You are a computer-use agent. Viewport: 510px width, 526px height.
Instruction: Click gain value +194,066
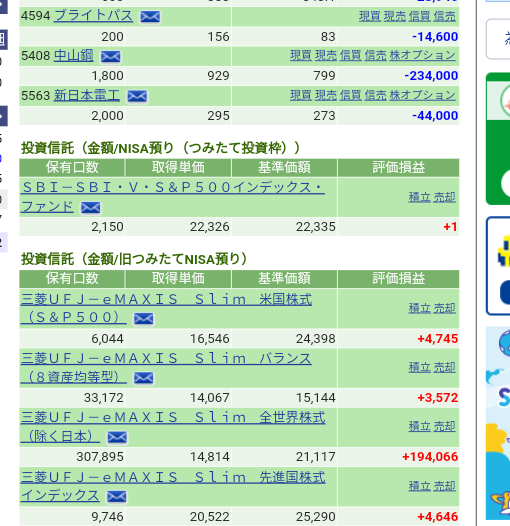pos(430,457)
